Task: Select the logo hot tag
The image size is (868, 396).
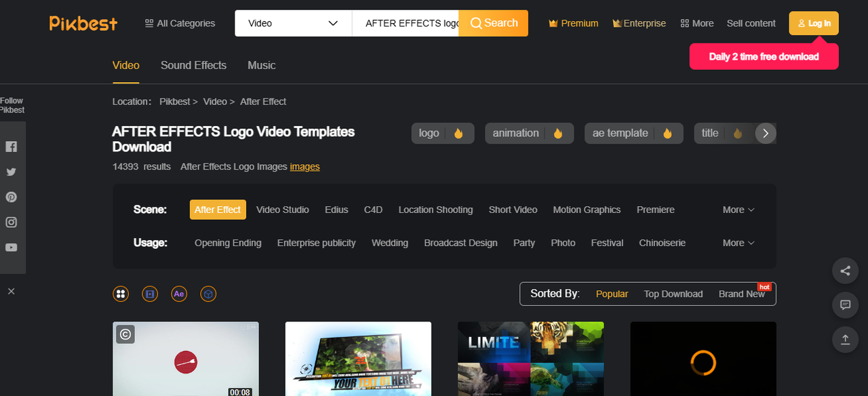Action: (x=443, y=133)
